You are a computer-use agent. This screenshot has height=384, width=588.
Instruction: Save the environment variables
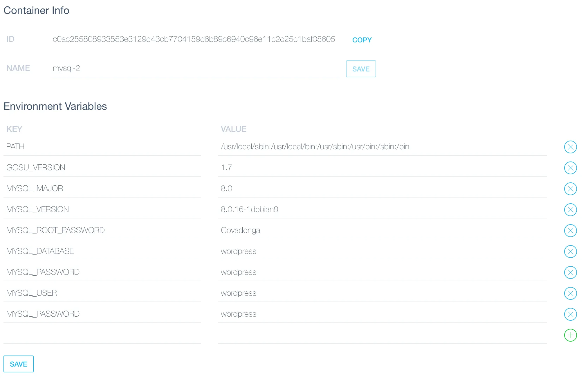coord(19,364)
